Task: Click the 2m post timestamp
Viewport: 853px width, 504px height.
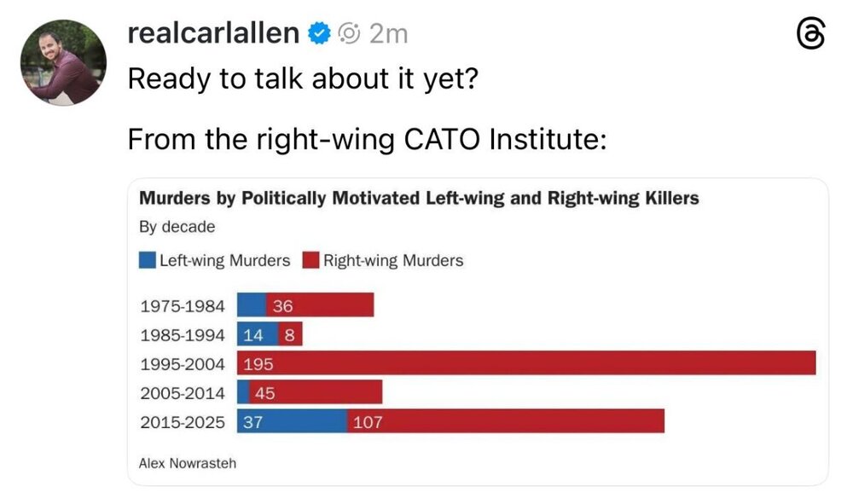Action: tap(389, 33)
